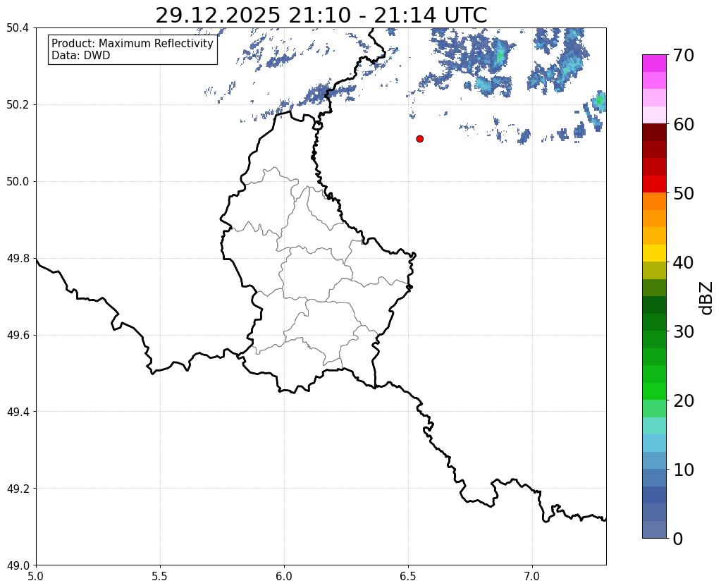Click colorbar tick label 20
Screen dimensions: 721x588
(684, 400)
